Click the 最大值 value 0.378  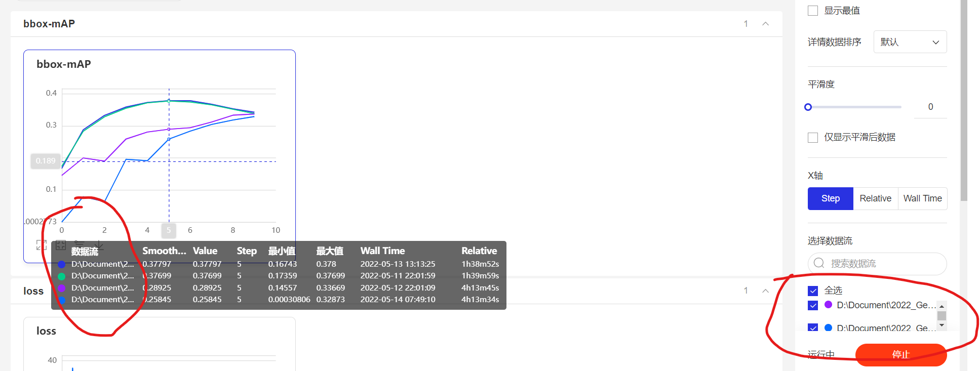click(326, 264)
